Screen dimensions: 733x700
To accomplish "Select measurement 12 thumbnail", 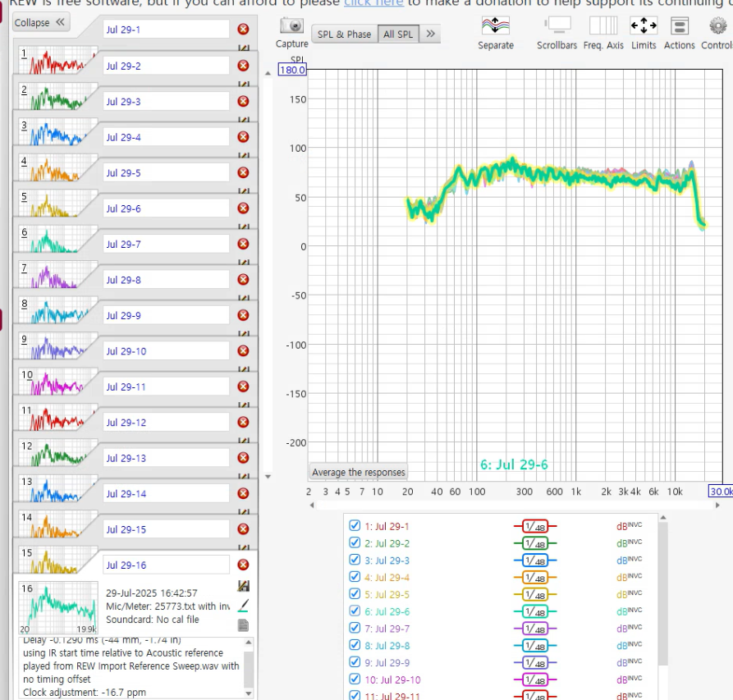I will (x=58, y=452).
